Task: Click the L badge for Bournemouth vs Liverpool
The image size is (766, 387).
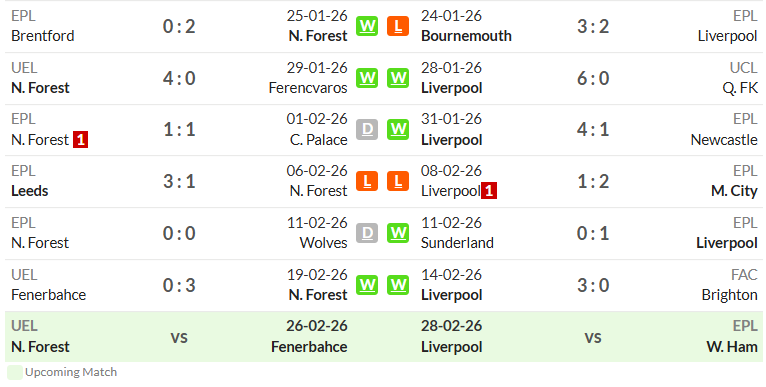Action: pyautogui.click(x=398, y=26)
